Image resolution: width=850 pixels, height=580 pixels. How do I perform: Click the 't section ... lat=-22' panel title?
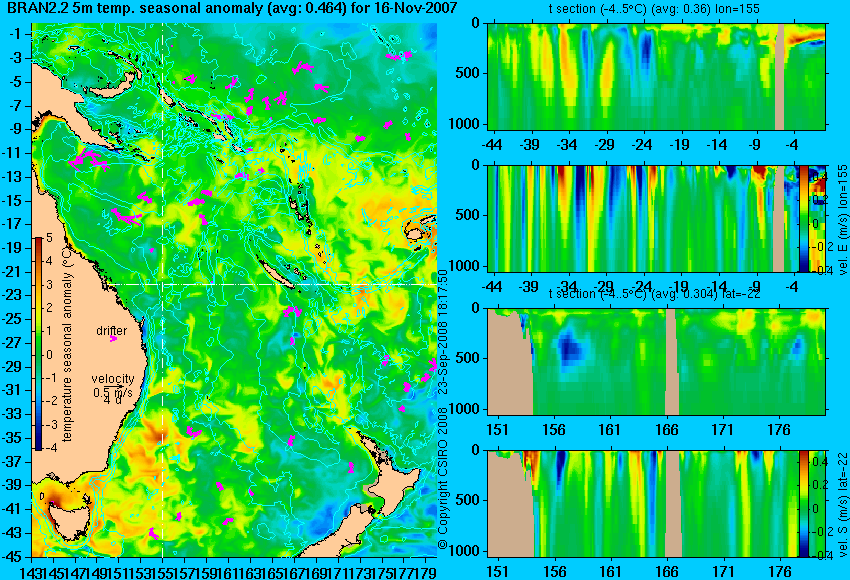(x=654, y=293)
